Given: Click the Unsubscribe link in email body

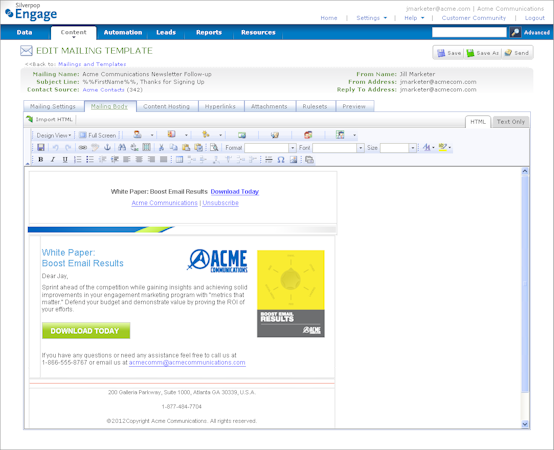Looking at the screenshot, I should tap(220, 203).
